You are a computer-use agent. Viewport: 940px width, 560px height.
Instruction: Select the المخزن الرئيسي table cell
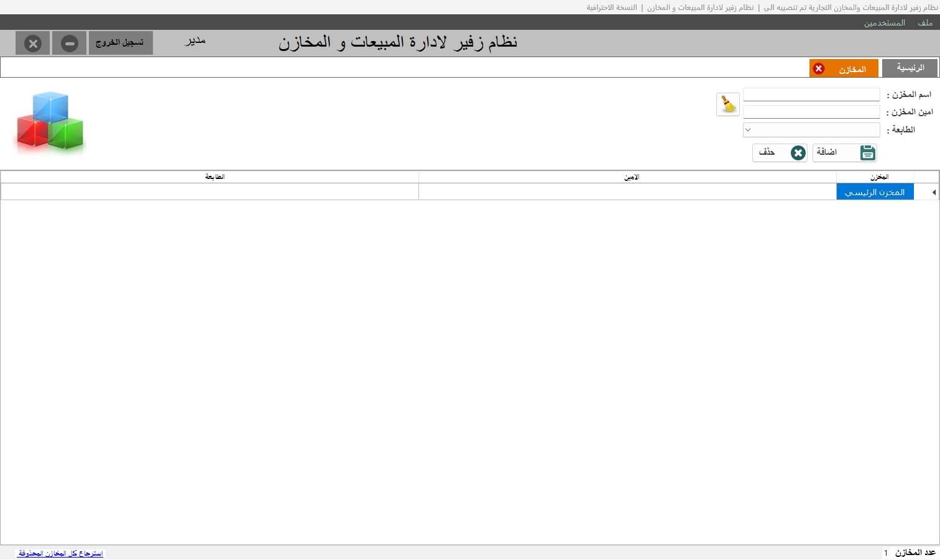point(875,192)
